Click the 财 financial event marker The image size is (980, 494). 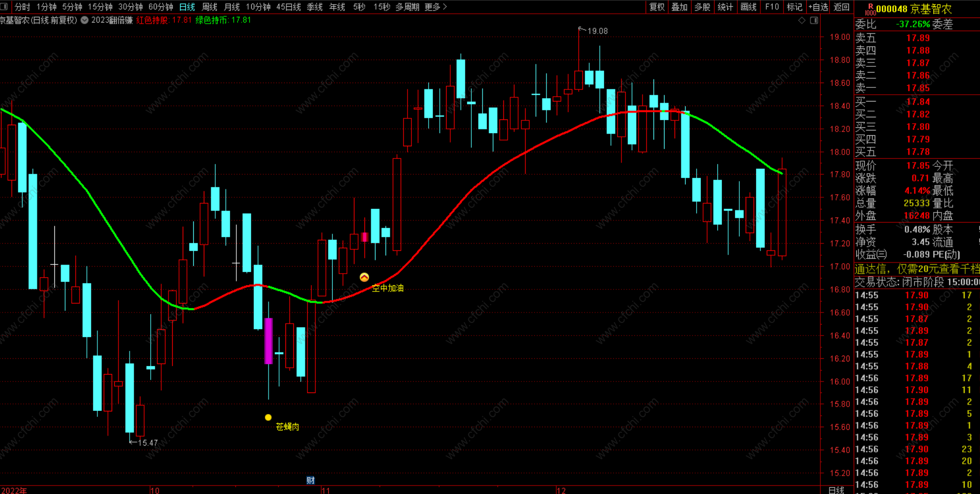tap(310, 480)
